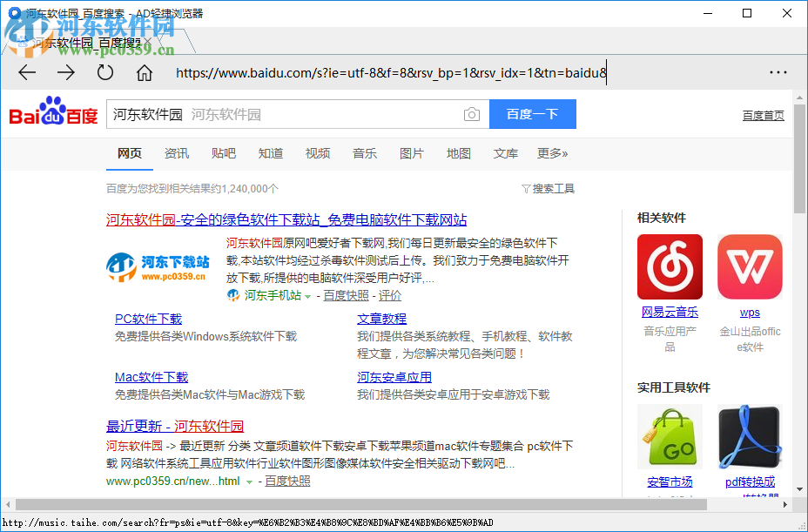Open the 文章教程 sublink

382,319
